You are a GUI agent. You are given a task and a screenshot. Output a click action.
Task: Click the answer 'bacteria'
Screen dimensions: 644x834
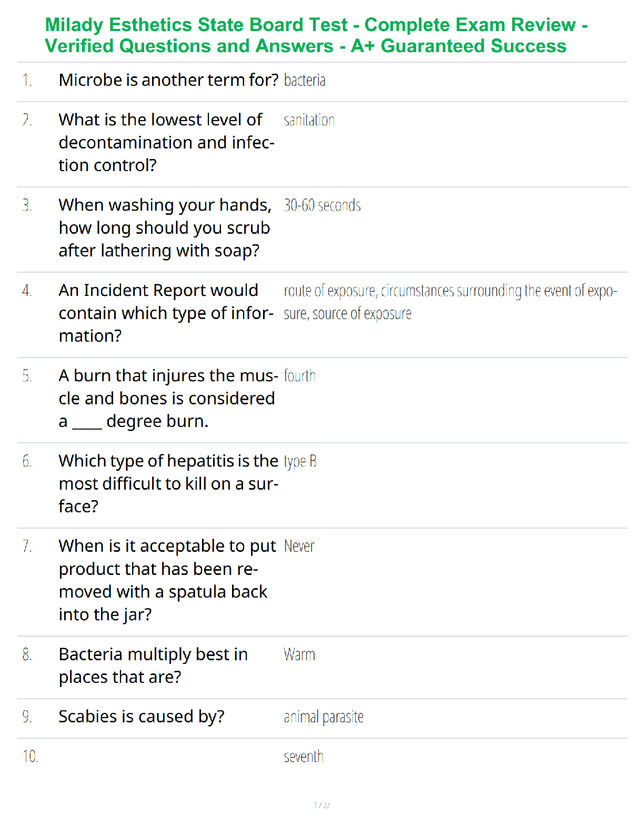click(x=305, y=81)
